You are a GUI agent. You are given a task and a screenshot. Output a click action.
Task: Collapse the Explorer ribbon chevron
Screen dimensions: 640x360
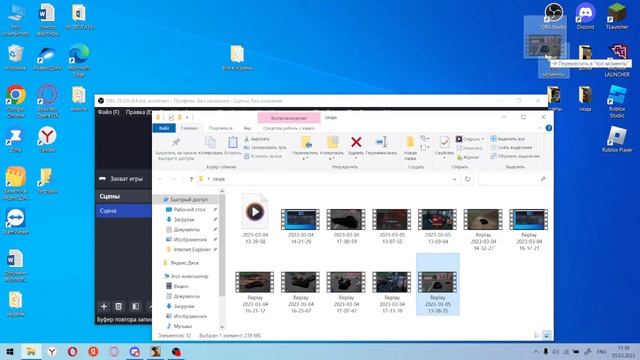[540, 128]
